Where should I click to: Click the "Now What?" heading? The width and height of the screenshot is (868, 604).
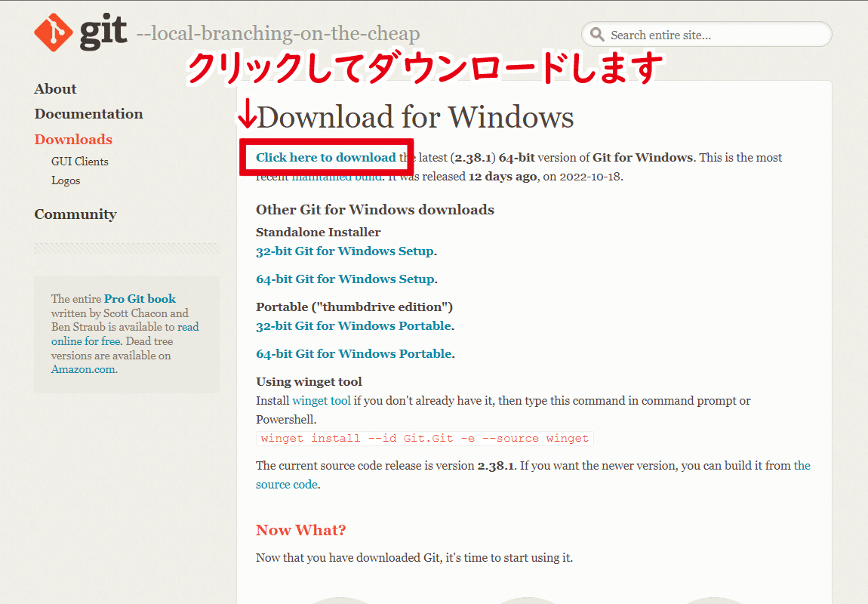tap(300, 530)
